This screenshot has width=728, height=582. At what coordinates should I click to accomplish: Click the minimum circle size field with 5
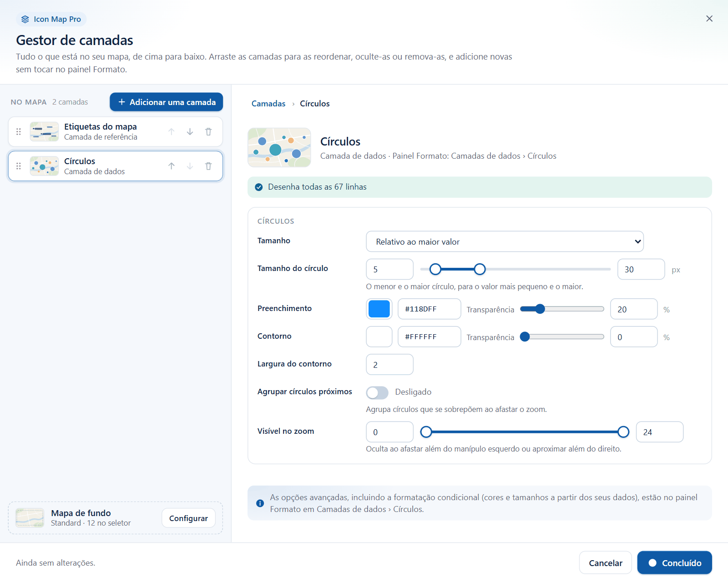tap(389, 269)
